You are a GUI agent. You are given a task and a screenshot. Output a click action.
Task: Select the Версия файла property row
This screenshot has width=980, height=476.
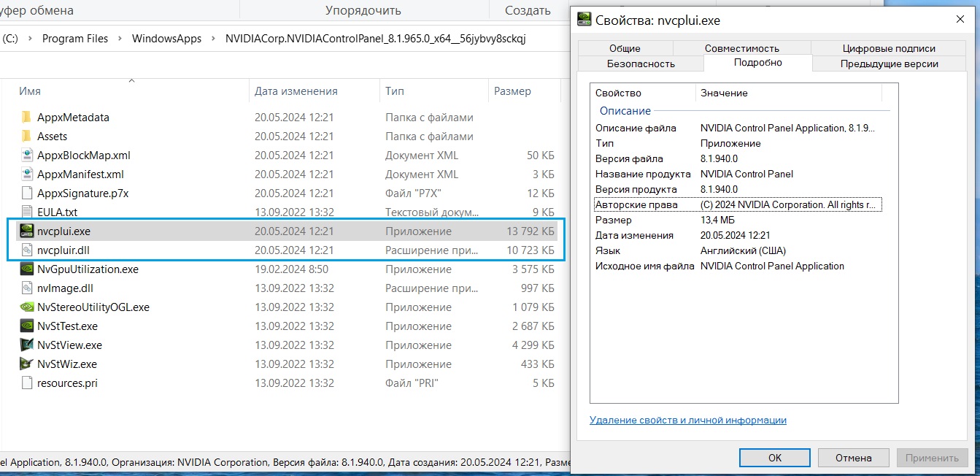point(738,158)
